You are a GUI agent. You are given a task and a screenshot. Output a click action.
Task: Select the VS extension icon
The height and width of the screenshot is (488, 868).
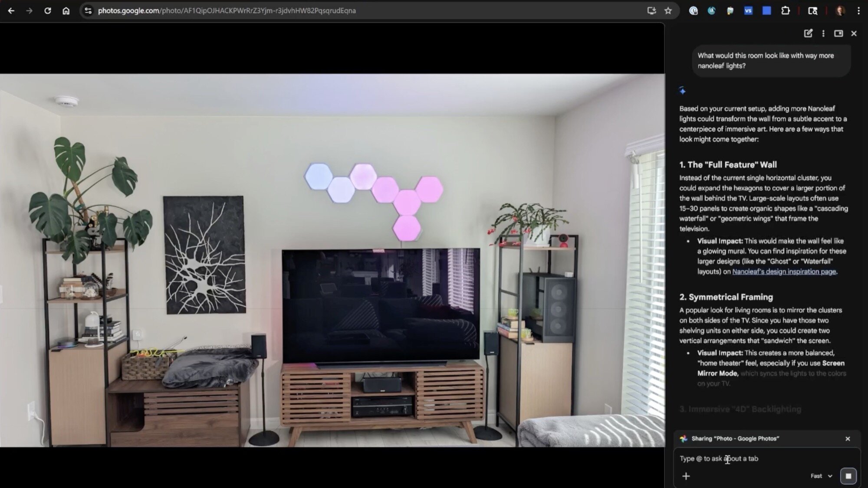click(x=748, y=11)
